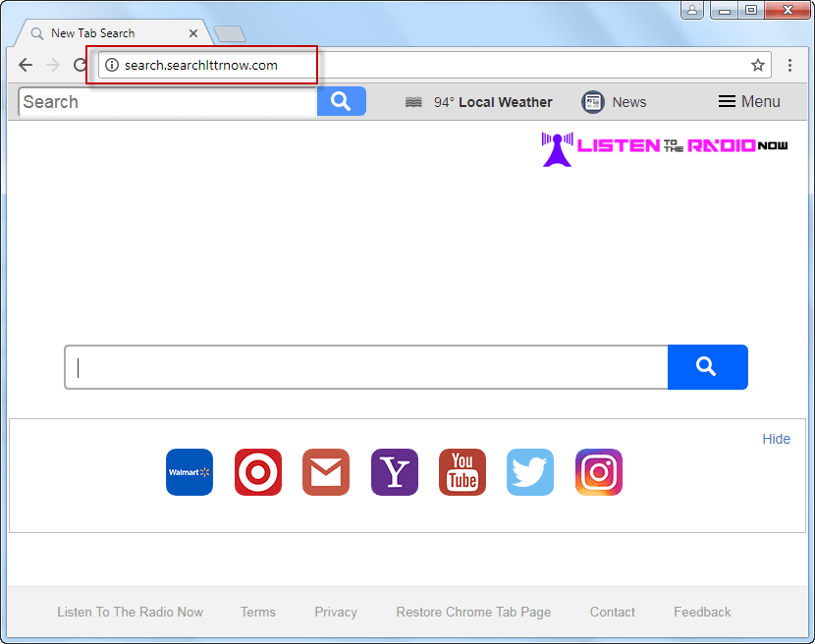Go back with the browser back arrow
This screenshot has height=644, width=815.
(26, 65)
